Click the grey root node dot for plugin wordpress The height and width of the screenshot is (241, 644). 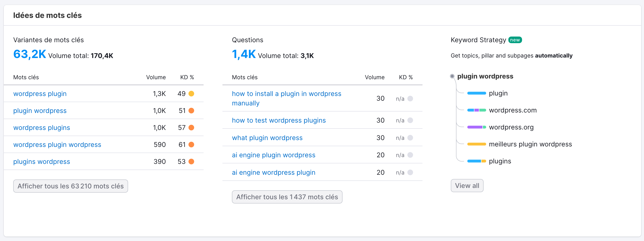point(452,76)
